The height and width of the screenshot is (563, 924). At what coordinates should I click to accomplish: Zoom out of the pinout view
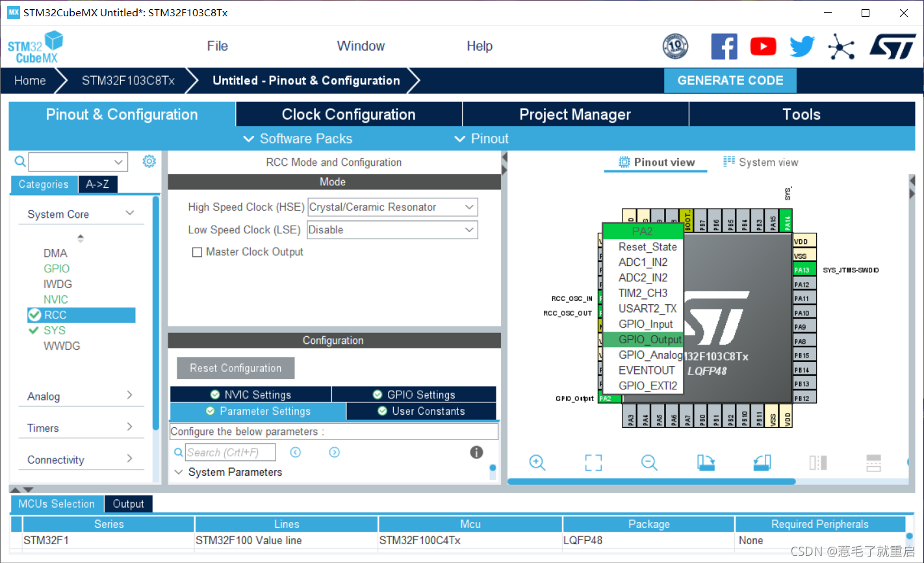649,462
